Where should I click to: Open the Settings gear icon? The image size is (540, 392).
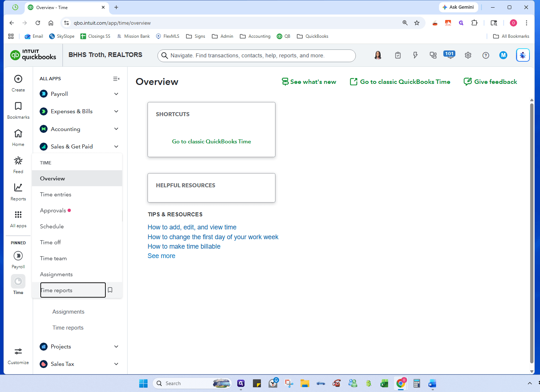tap(468, 55)
